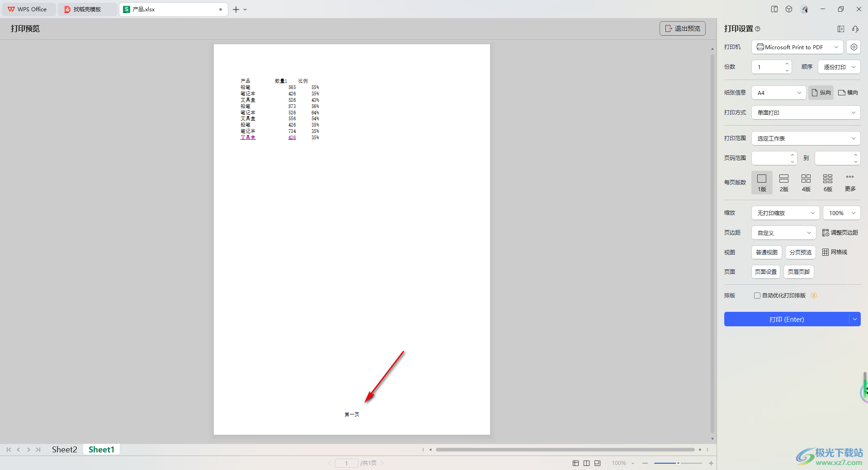Click current page number field

(347, 463)
